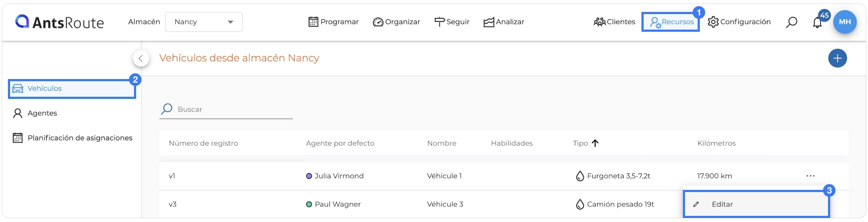Click agent Paul Wagner
Image resolution: width=868 pixels, height=222 pixels.
tap(337, 204)
